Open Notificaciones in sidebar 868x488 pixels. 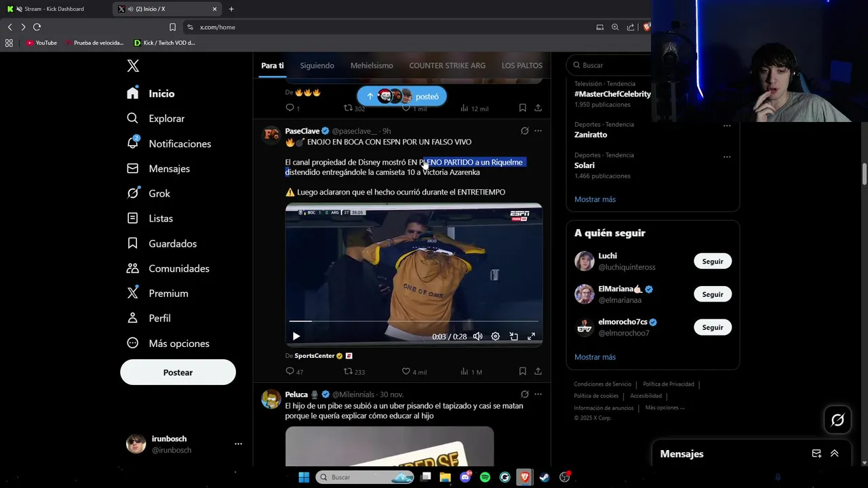169,144
